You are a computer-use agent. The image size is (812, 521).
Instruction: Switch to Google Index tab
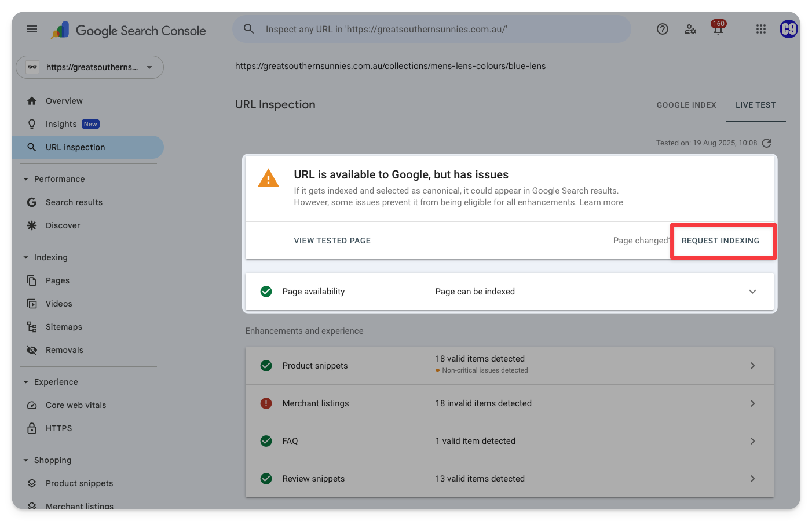click(686, 105)
